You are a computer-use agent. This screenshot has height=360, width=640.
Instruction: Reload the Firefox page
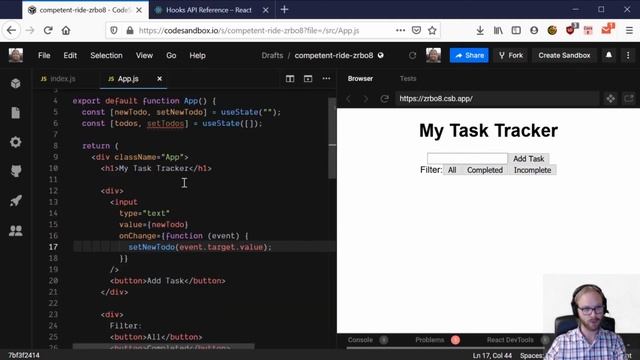[48, 30]
